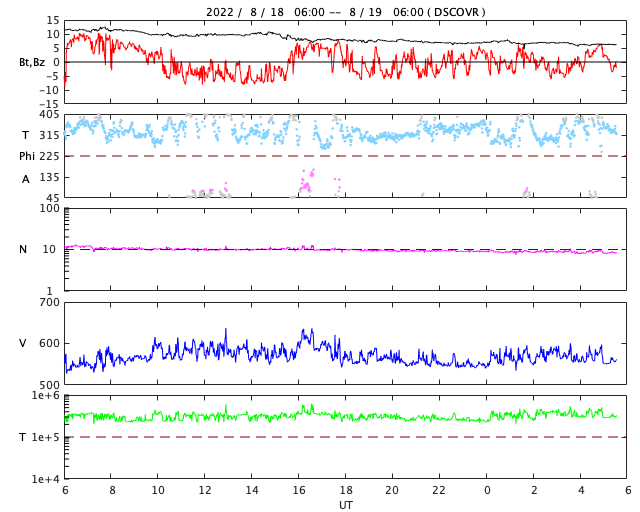Click the 225 tick value
The width and height of the screenshot is (640, 512).
(x=49, y=156)
